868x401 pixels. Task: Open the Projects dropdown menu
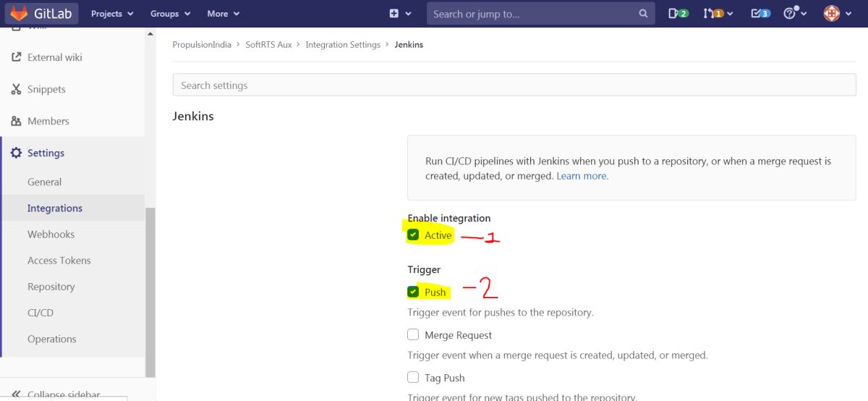112,14
